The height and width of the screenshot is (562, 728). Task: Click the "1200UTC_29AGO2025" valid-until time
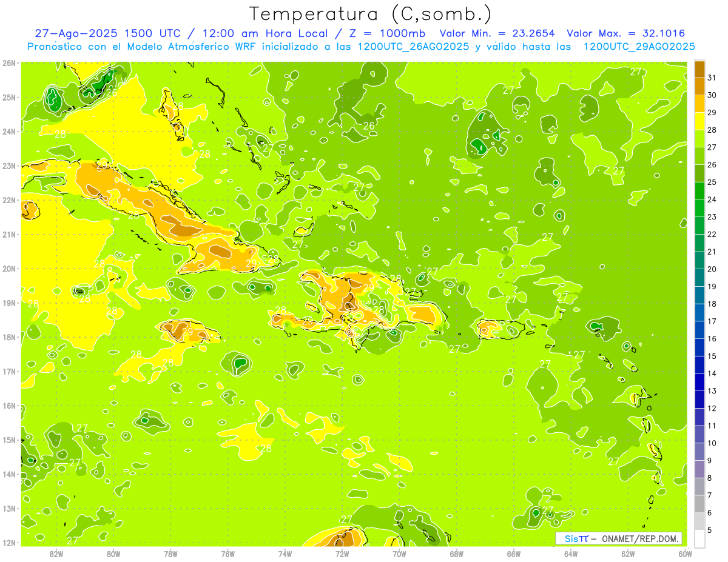click(x=639, y=47)
